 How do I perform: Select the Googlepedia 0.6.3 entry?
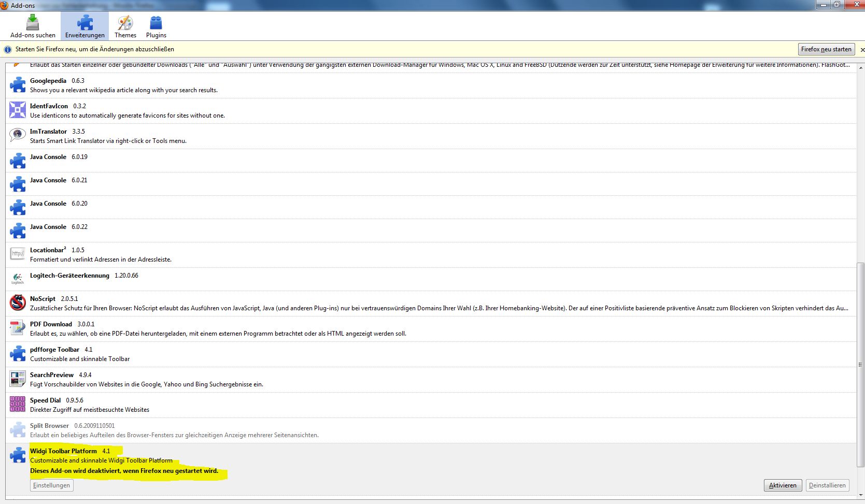[431, 85]
